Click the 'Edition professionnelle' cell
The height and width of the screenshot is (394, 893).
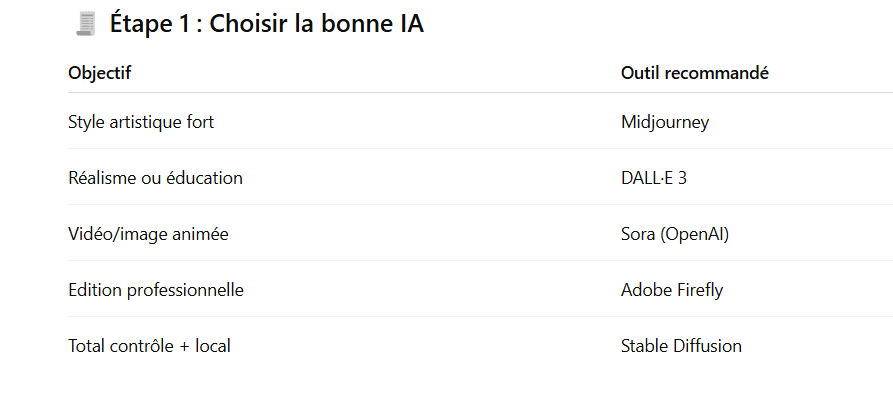(x=156, y=290)
